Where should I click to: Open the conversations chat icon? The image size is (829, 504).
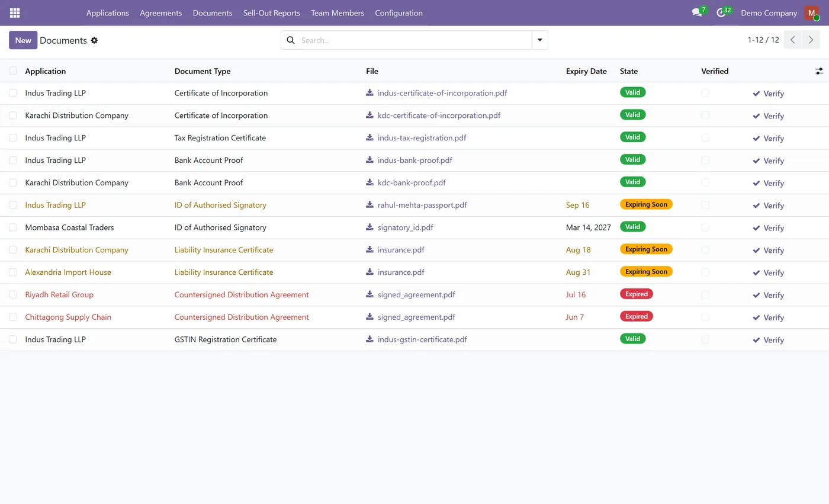[x=697, y=12]
